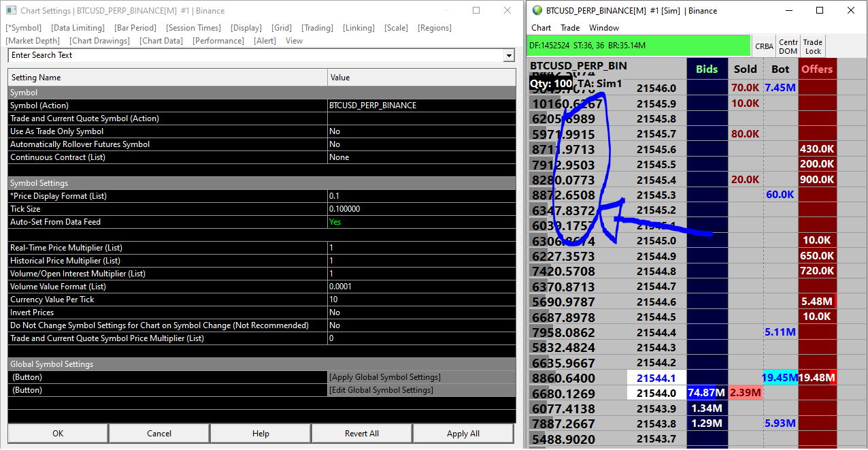The image size is (868, 450).
Task: Open Historical Price Multiplier list value
Action: [422, 261]
